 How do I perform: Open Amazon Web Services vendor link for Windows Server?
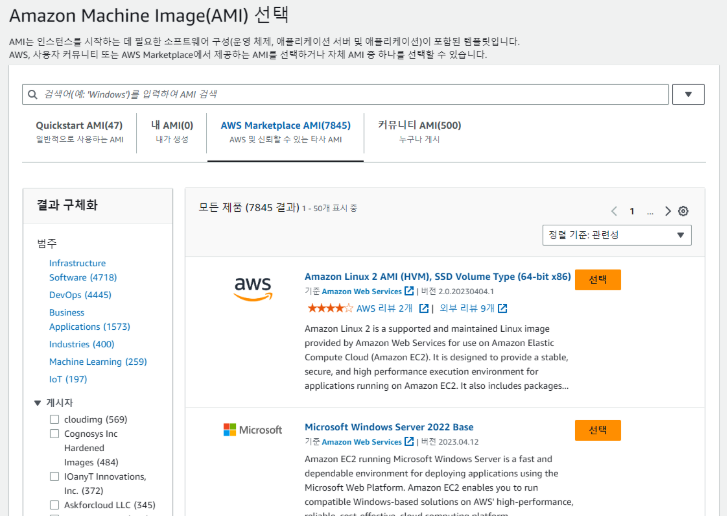(362, 442)
